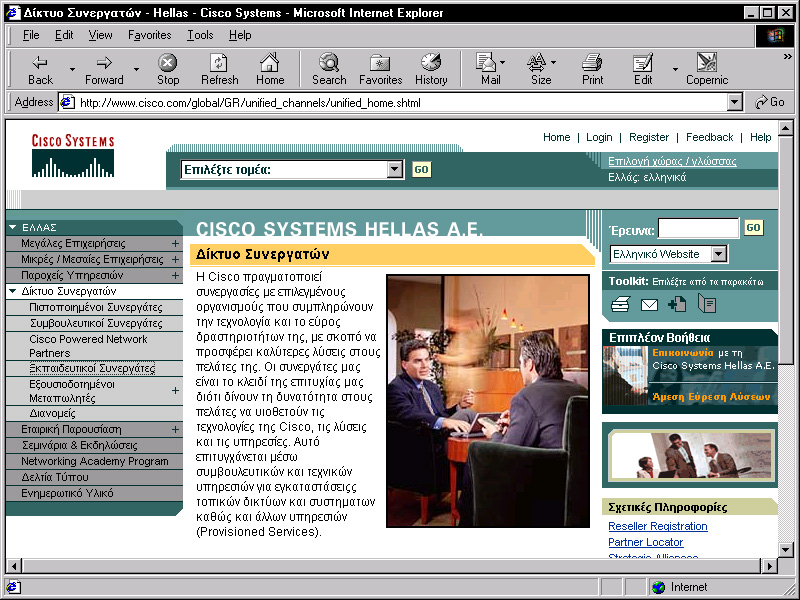Click the Login link
The image size is (800, 600).
point(599,137)
